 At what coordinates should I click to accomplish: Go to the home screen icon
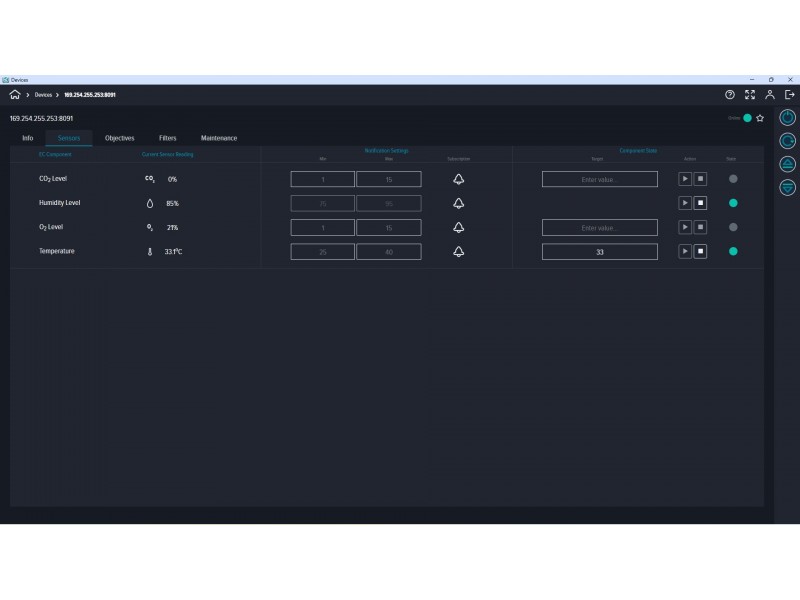point(15,94)
